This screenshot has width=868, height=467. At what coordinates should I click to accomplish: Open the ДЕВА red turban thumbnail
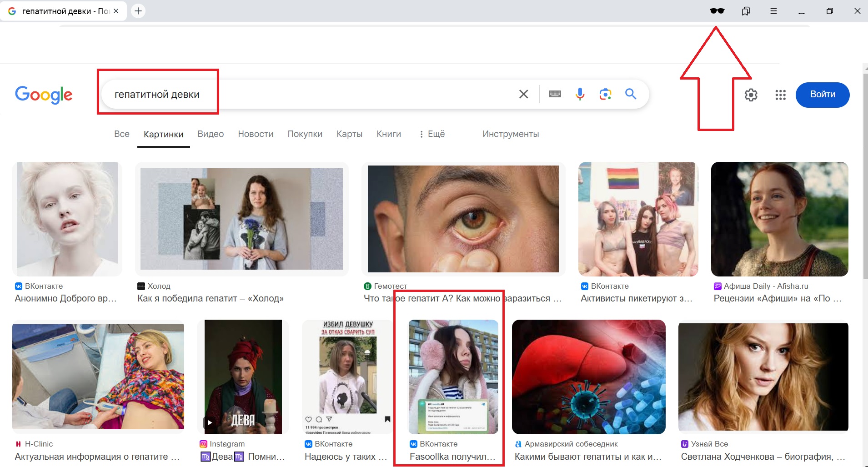click(243, 377)
